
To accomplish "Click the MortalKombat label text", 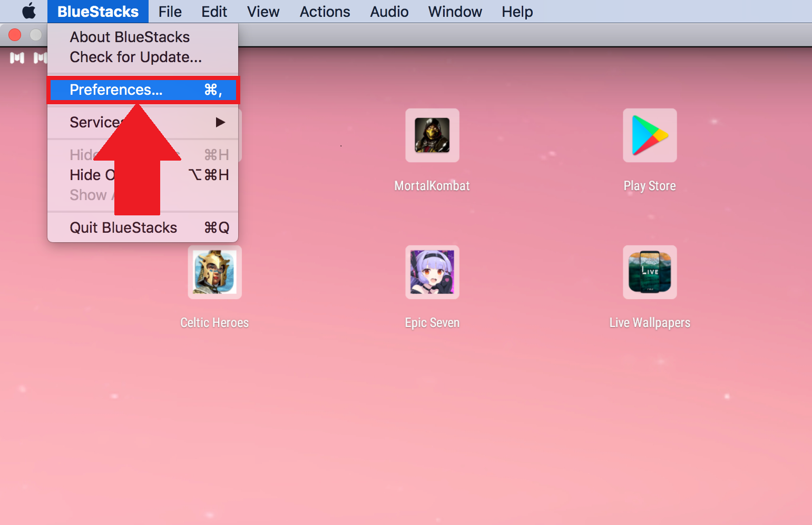I will (432, 186).
